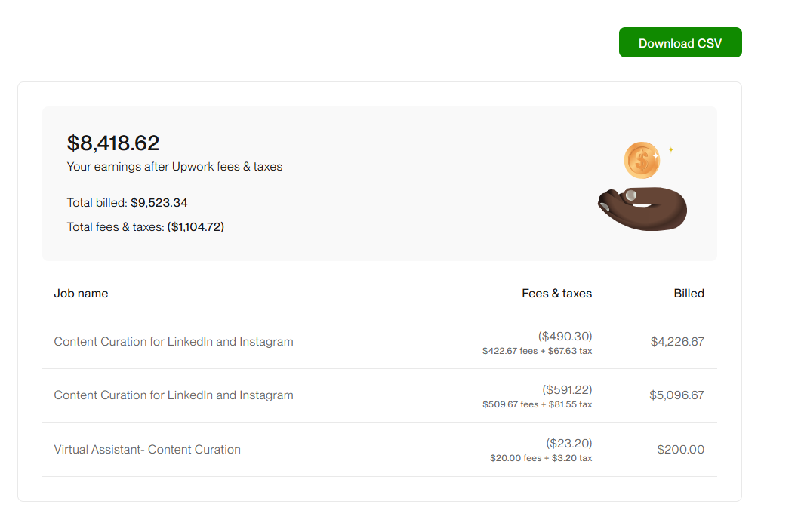Click the ($490.30) fees amount
The image size is (801, 532).
pyautogui.click(x=565, y=336)
